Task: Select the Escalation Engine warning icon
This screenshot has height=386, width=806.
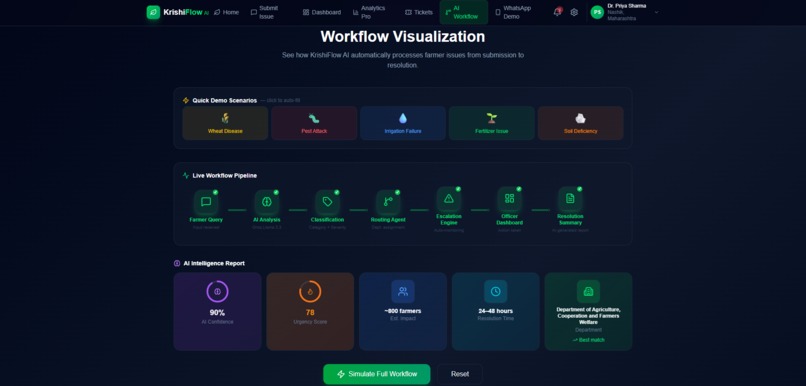Action: pos(449,198)
